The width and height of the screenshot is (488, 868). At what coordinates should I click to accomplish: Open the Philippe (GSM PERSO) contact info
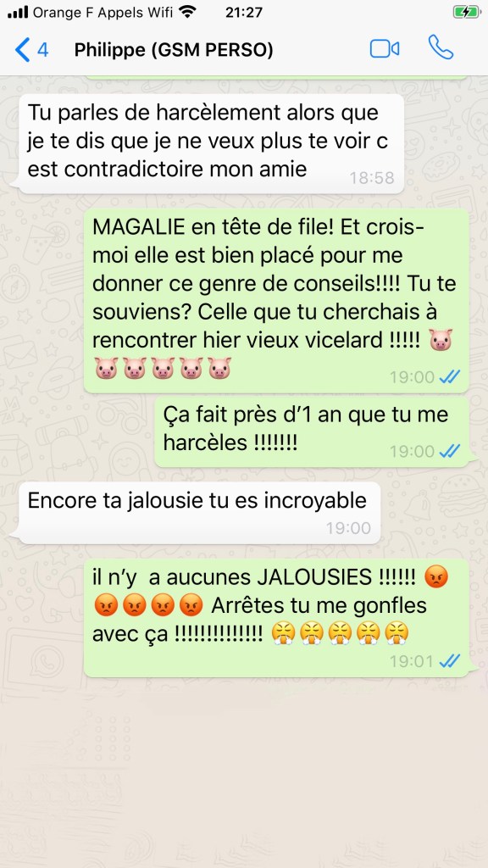point(174,50)
